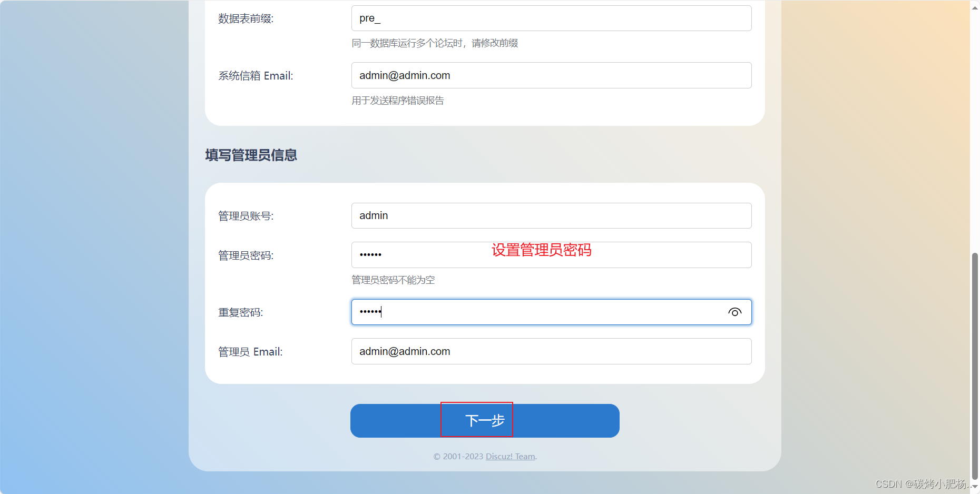The width and height of the screenshot is (980, 494).
Task: Click the hint text 管理员密码不能为空
Action: (393, 280)
